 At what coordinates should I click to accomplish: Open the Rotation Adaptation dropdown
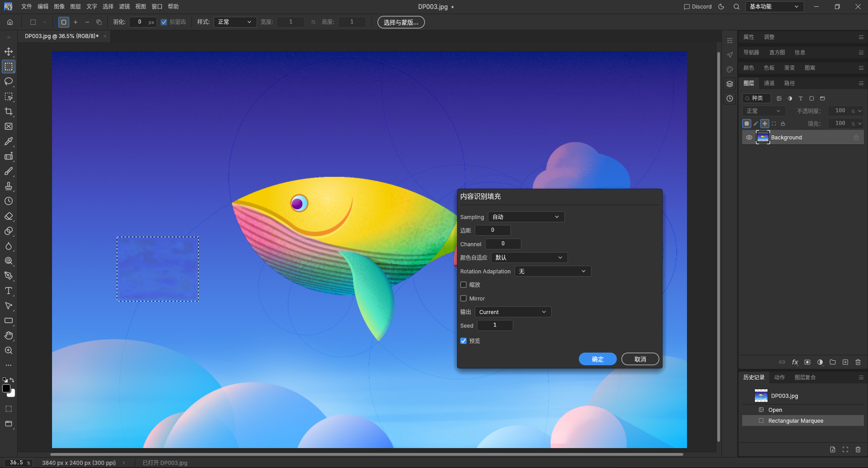pyautogui.click(x=553, y=271)
